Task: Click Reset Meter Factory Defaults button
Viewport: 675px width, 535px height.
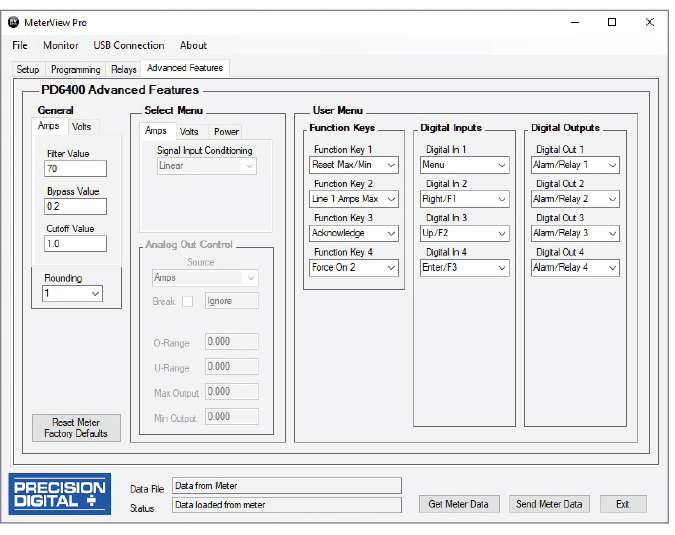Action: [x=76, y=428]
